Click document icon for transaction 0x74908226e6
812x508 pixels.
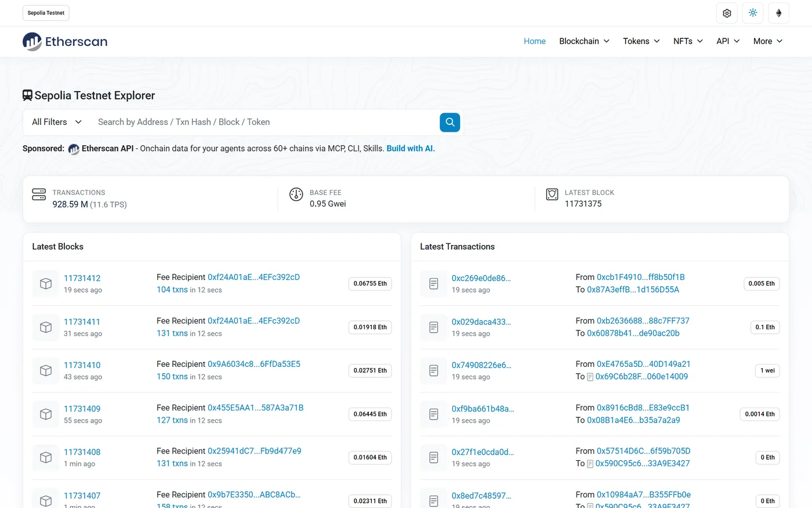[434, 370]
